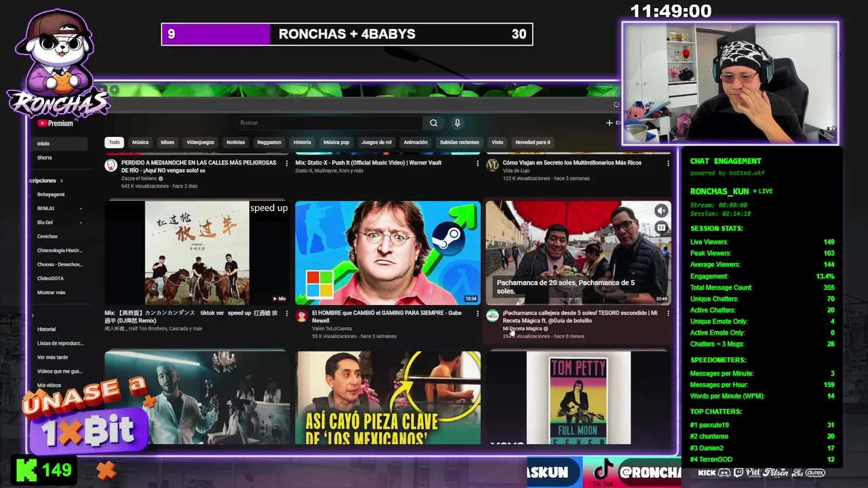Open the Pachamanca de 20 soles thumbnail
This screenshot has height=488, width=868.
(x=578, y=253)
